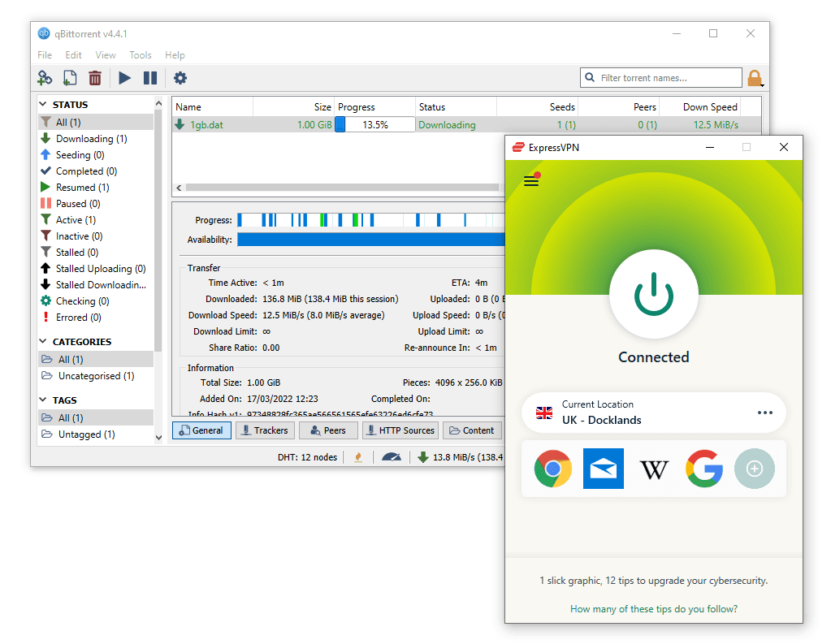This screenshot has width=831, height=644.
Task: Open location options via the three dots
Action: click(x=764, y=413)
